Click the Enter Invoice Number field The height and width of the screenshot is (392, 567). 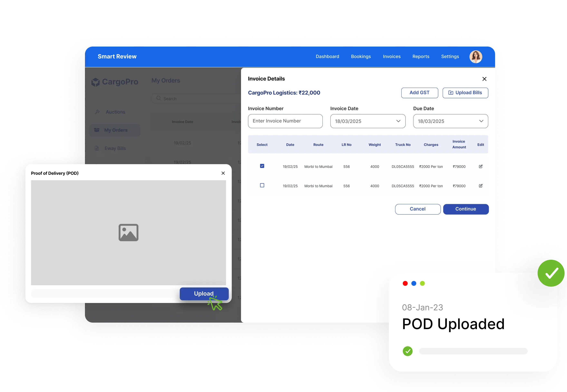[x=285, y=121]
